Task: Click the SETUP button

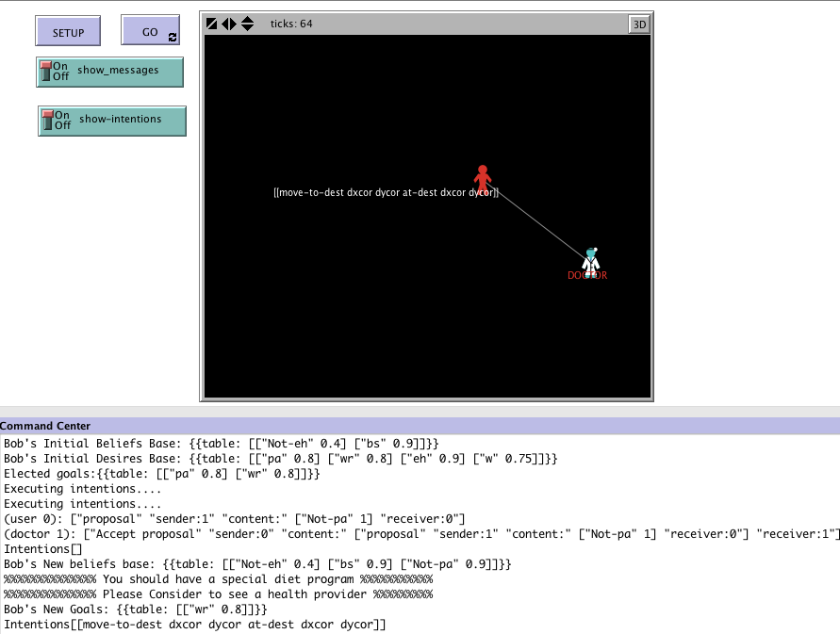Action: [68, 32]
